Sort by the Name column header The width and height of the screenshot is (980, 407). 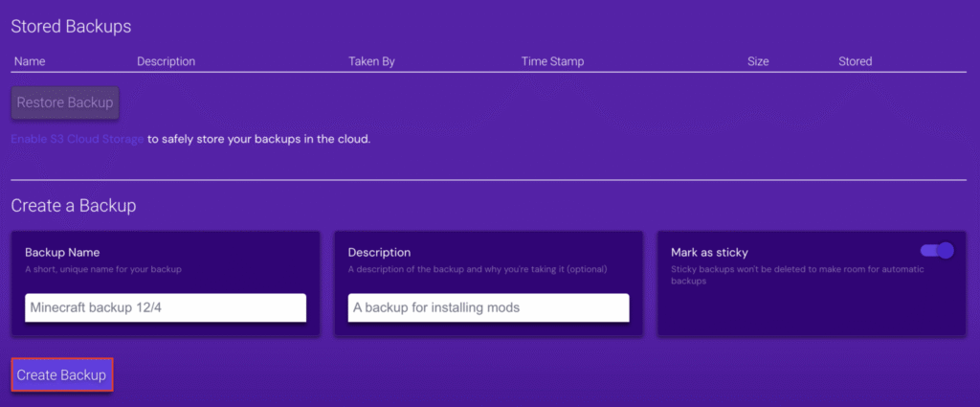click(30, 61)
